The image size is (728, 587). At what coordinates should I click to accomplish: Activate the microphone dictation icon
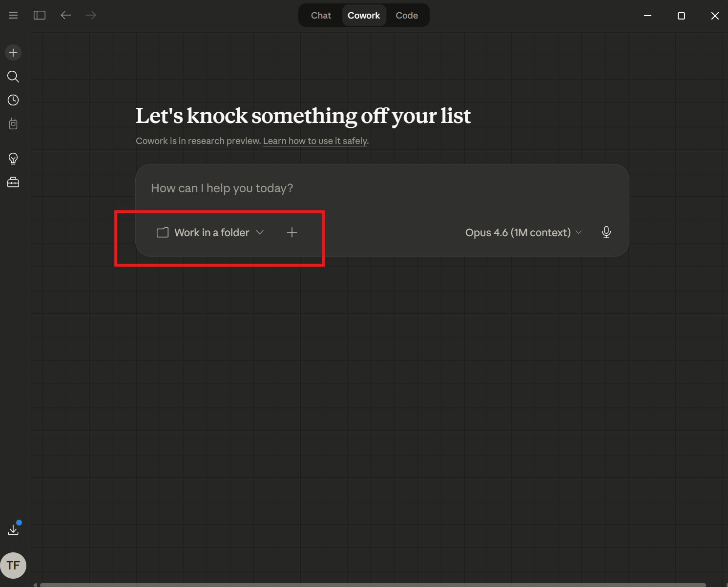pyautogui.click(x=606, y=232)
